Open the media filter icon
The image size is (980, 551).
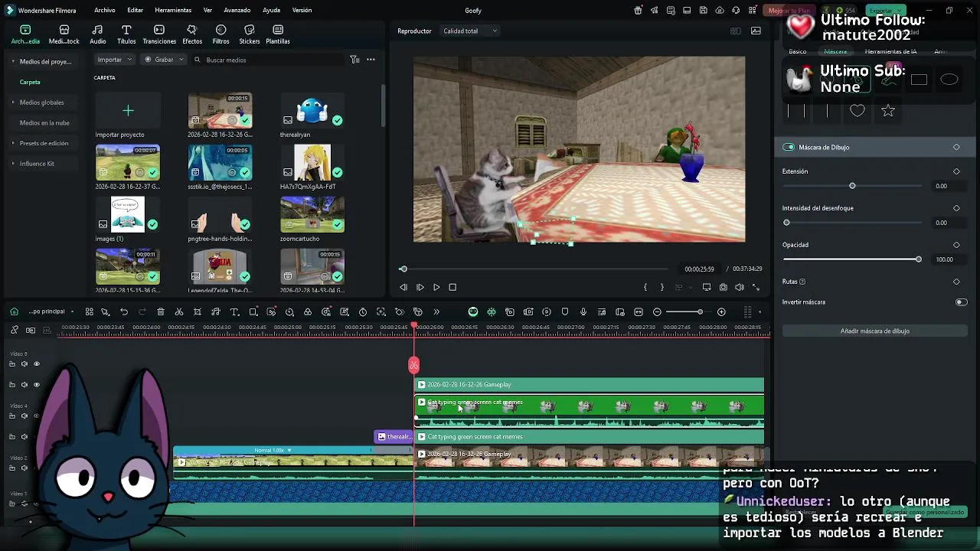tap(354, 60)
